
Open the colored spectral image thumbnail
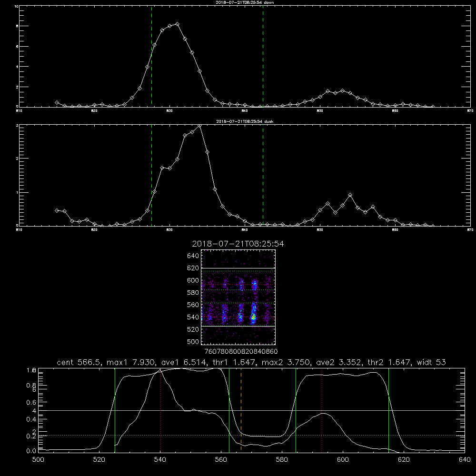tap(238, 297)
